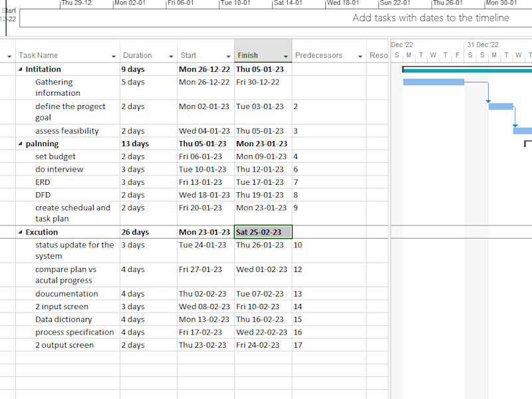
Task: Click Excution start date 'Mon 23-01-23'
Action: click(205, 232)
